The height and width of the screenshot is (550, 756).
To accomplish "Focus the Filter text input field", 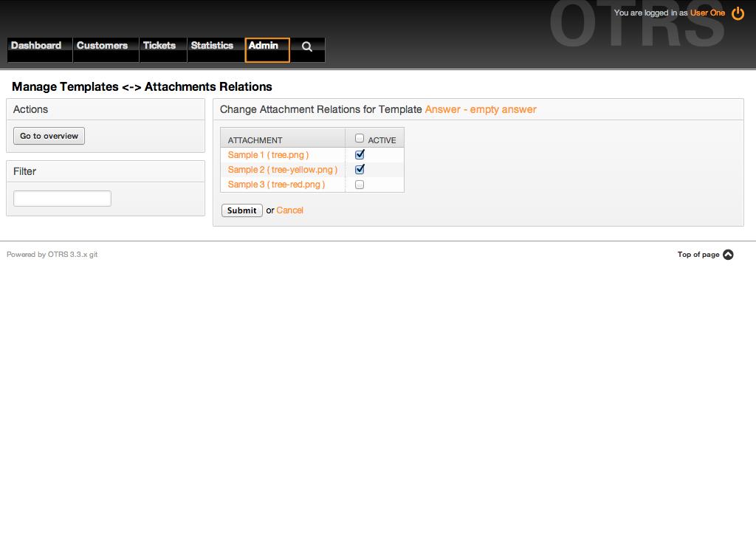I will click(x=62, y=199).
